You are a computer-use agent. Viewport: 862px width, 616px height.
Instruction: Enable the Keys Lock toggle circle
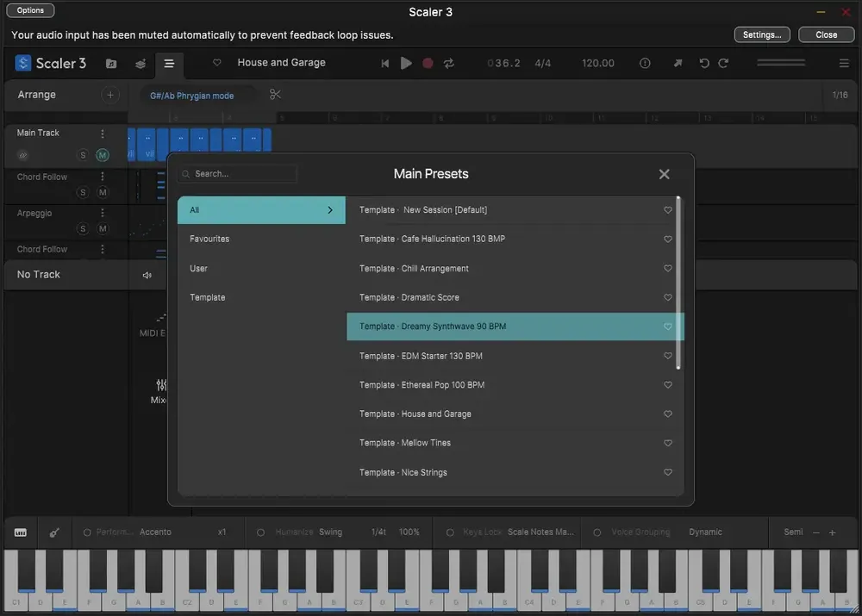coord(450,532)
